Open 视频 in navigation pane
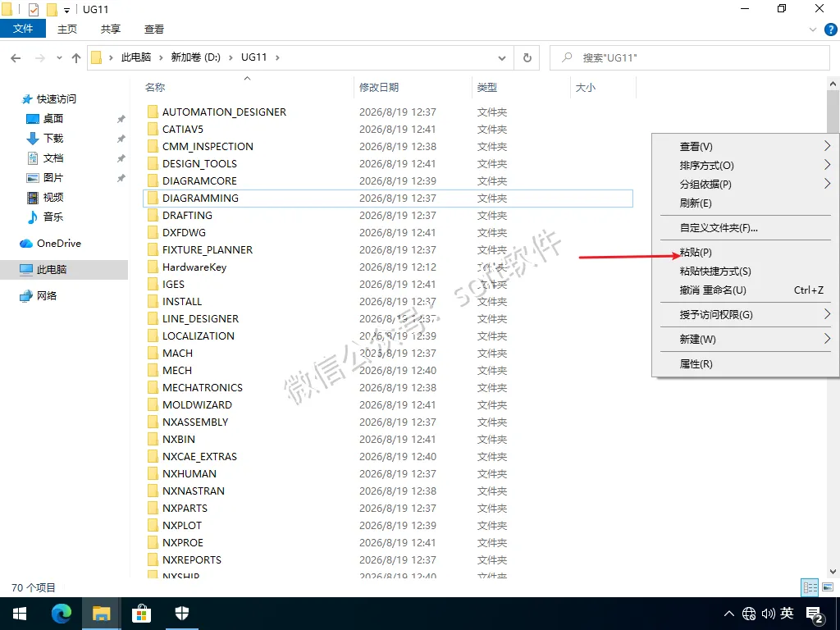 [53, 197]
